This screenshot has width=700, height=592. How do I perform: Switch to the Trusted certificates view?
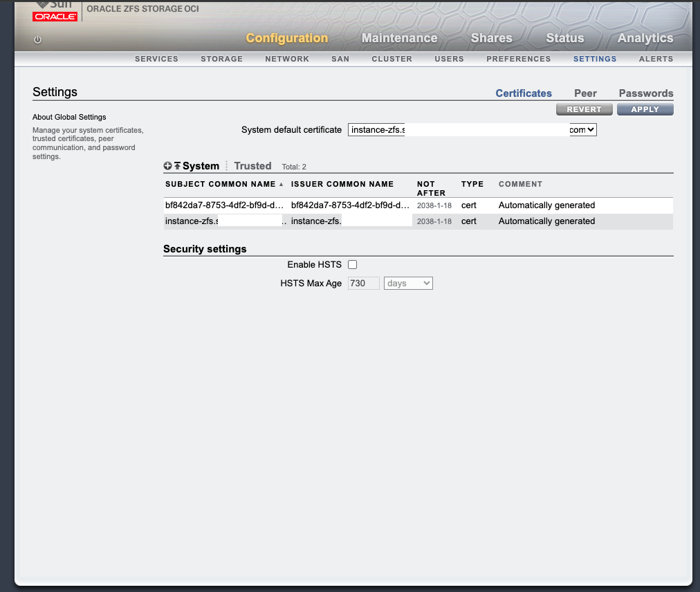pyautogui.click(x=252, y=166)
